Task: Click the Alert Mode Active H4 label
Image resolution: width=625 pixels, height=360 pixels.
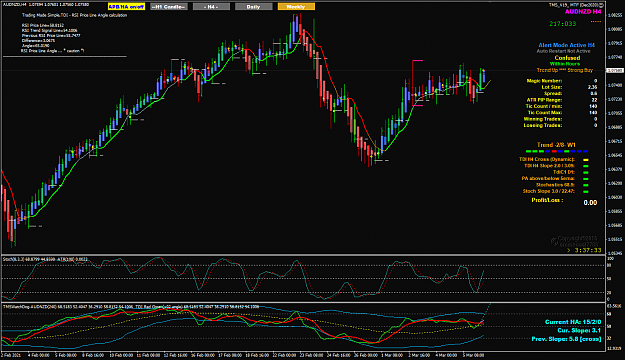Action: coord(566,45)
